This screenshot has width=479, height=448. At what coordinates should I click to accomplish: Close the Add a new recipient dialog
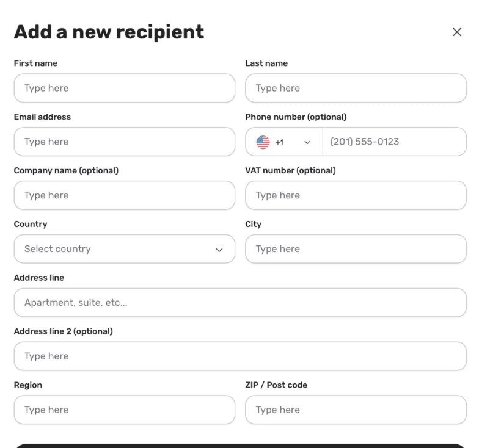pos(457,32)
